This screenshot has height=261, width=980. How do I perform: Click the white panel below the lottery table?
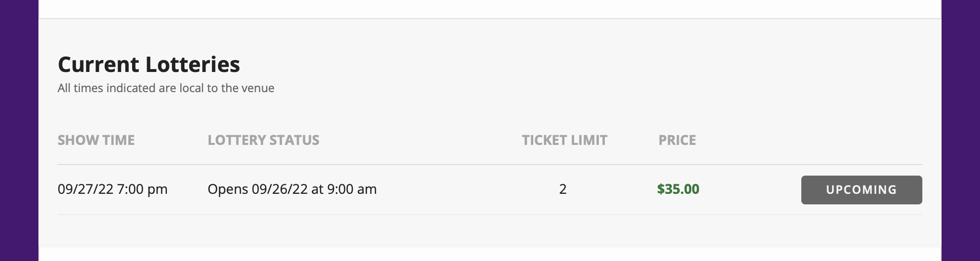tap(490, 254)
